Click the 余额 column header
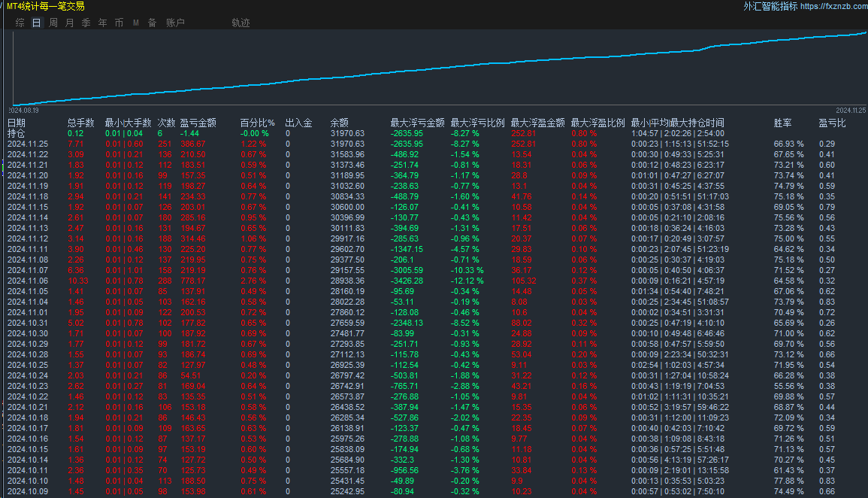 [340, 123]
